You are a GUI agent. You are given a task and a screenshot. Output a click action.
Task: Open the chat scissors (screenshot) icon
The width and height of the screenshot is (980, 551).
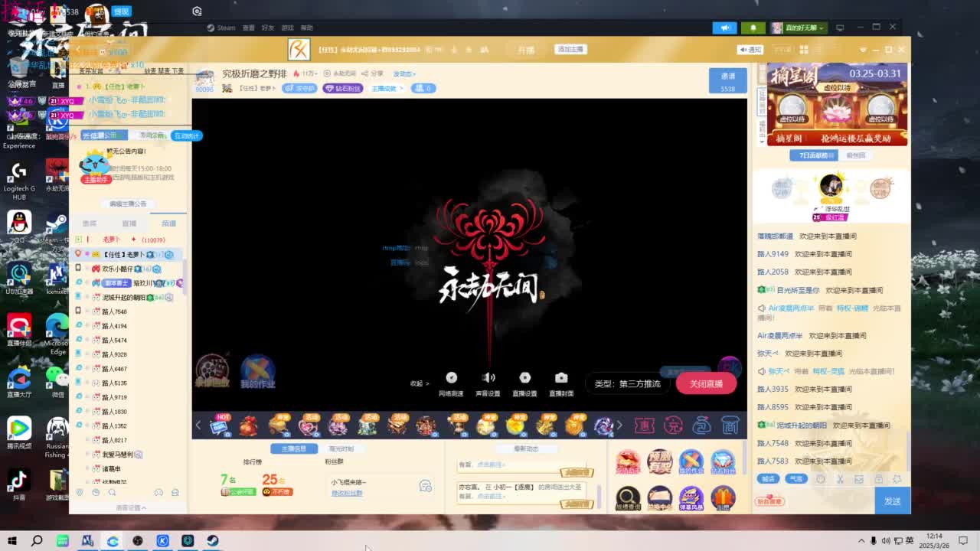840,479
